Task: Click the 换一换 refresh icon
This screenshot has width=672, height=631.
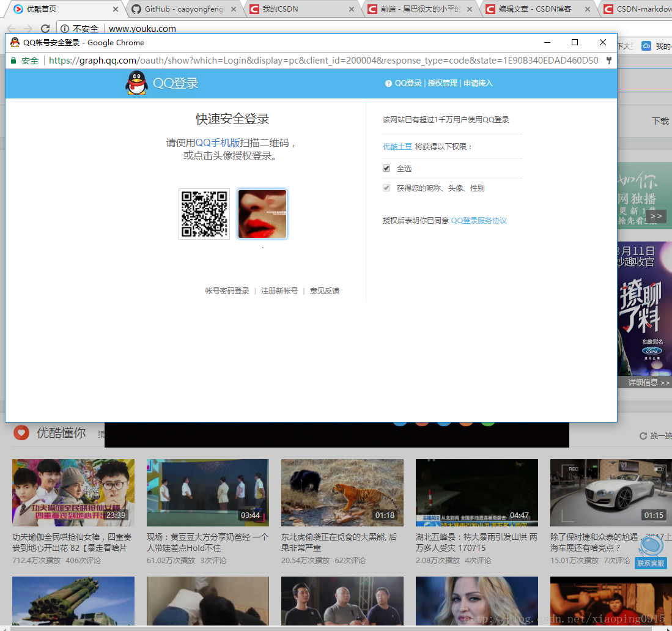Action: click(643, 436)
